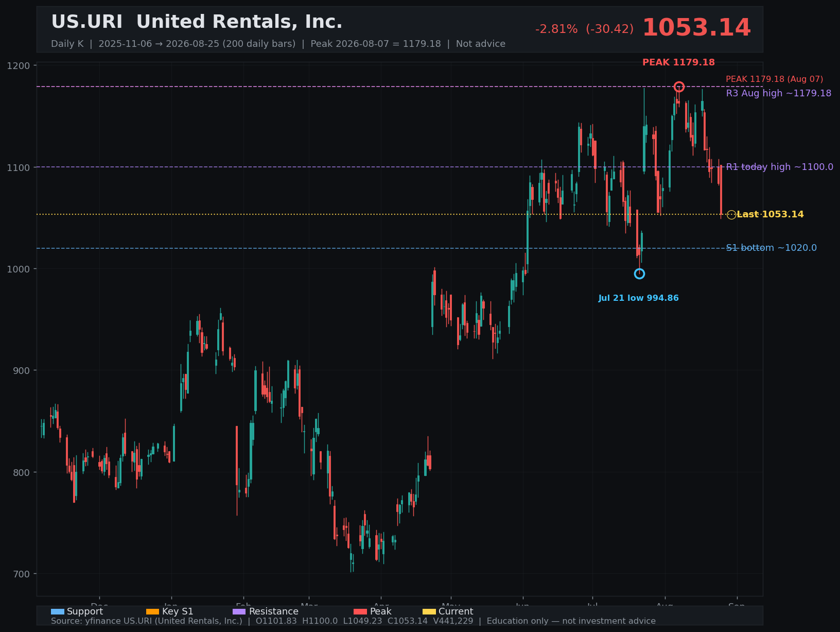Click the 'Key S1' legend text
This screenshot has width=840, height=632.
pos(178,611)
